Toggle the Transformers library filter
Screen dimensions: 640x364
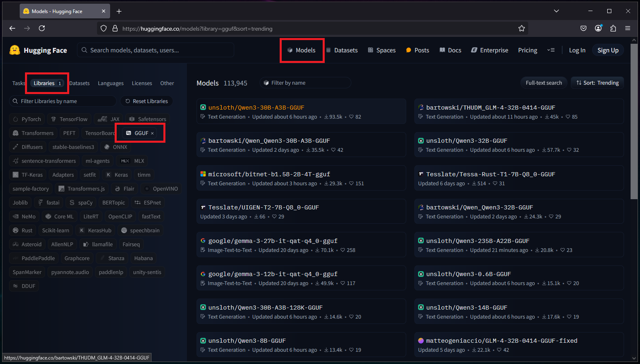click(33, 133)
